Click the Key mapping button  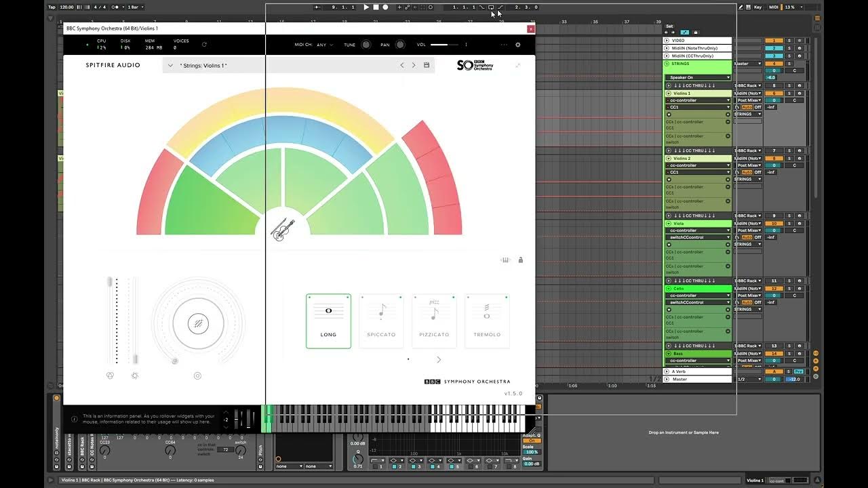click(x=757, y=7)
